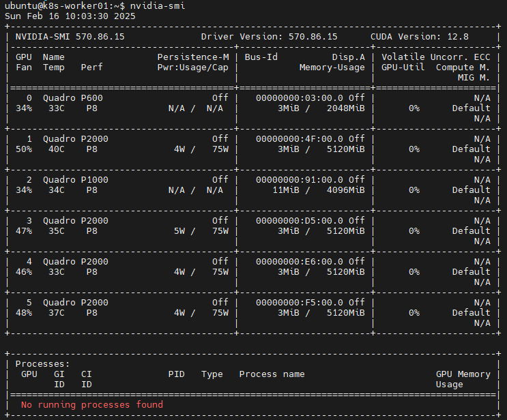Click bus ID '00000000:4F:00.0'
The image size is (507, 420).
(x=300, y=139)
